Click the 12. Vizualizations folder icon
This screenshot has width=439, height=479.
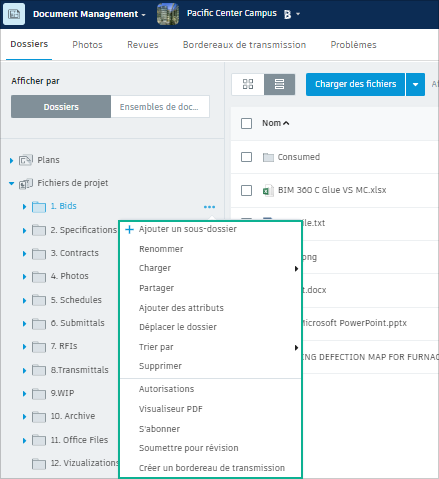[x=39, y=464]
